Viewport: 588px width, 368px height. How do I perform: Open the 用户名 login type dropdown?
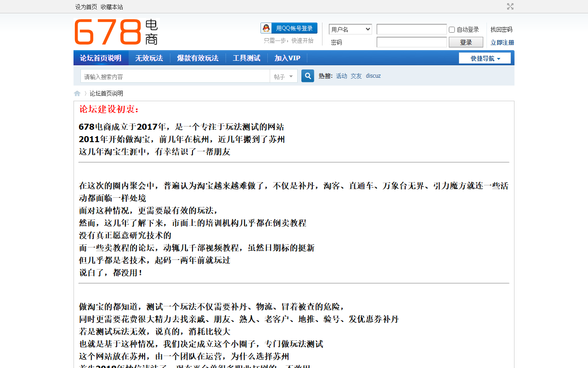(x=351, y=29)
